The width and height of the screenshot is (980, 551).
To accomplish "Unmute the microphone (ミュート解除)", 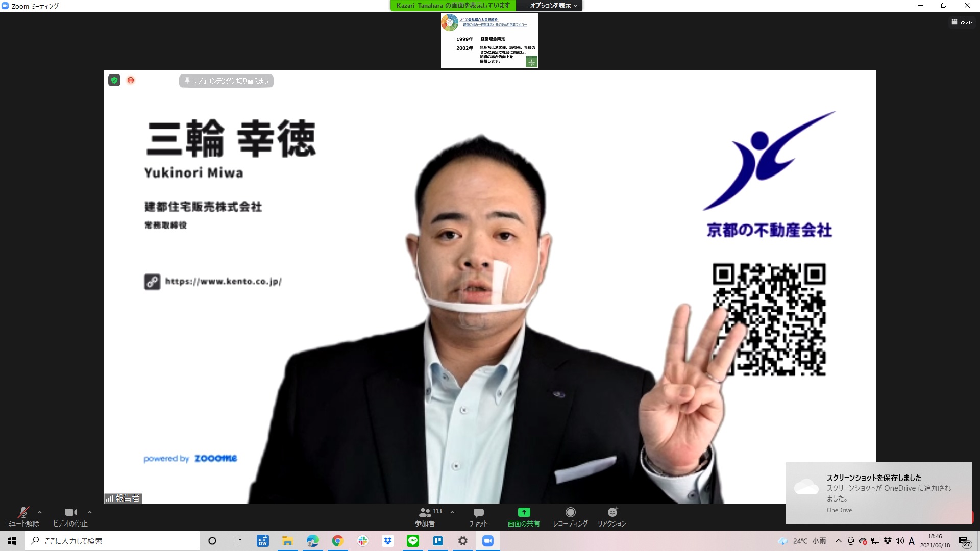I will pyautogui.click(x=23, y=517).
